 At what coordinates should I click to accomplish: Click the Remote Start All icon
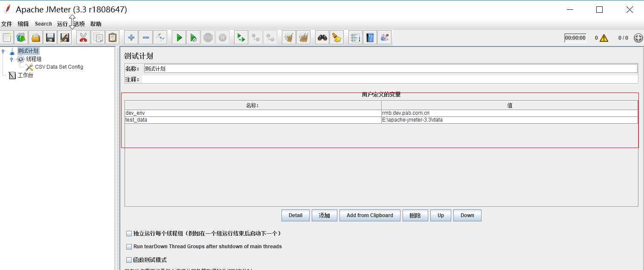point(241,38)
